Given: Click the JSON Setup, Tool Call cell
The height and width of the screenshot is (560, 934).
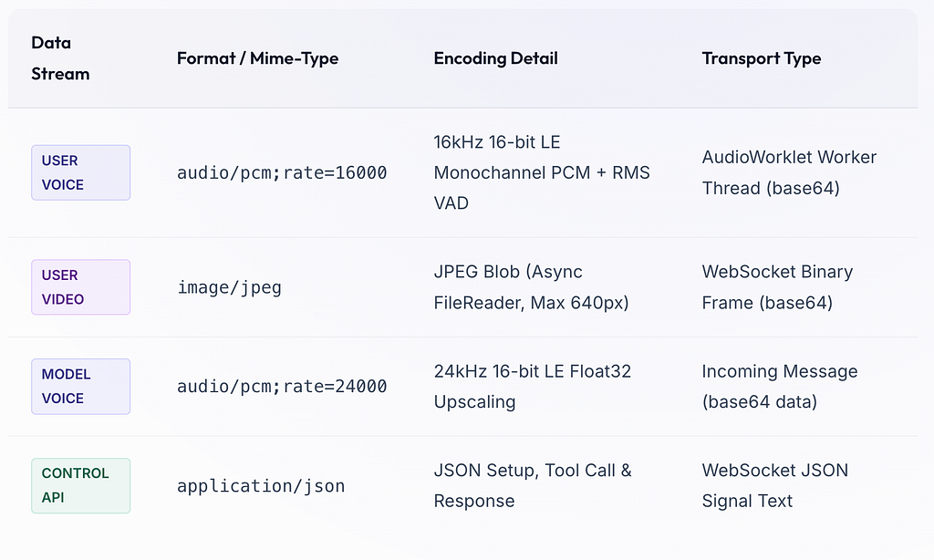Looking at the screenshot, I should [x=533, y=485].
